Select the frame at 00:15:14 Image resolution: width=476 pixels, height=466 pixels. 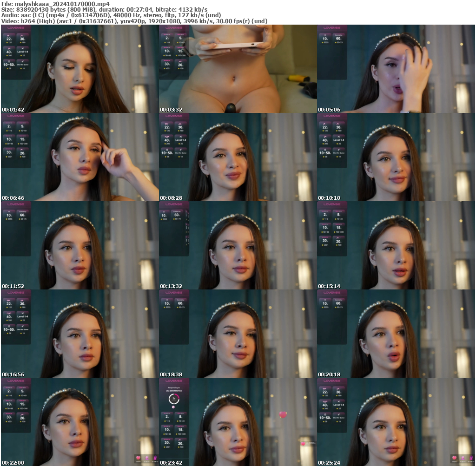click(396, 245)
